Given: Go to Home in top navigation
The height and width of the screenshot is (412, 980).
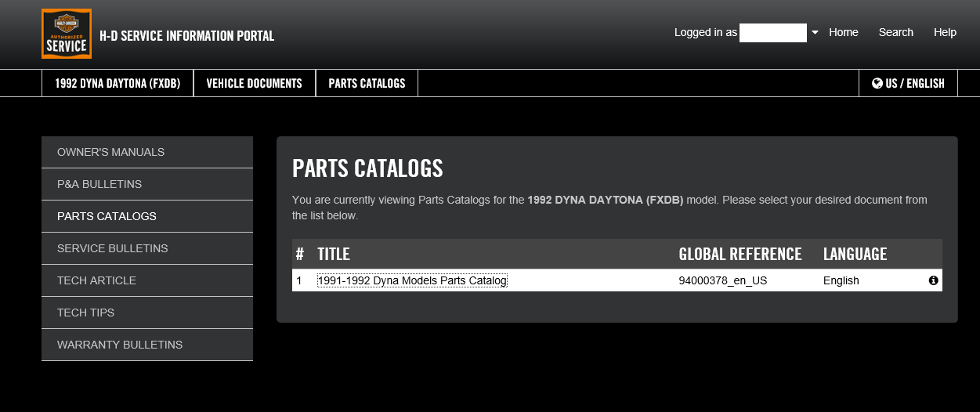Looking at the screenshot, I should (x=844, y=32).
